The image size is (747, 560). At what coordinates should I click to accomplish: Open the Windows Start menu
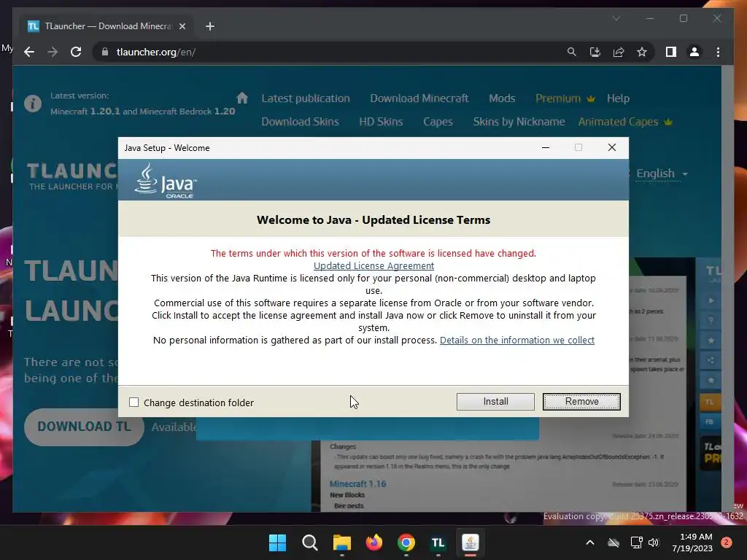click(277, 542)
